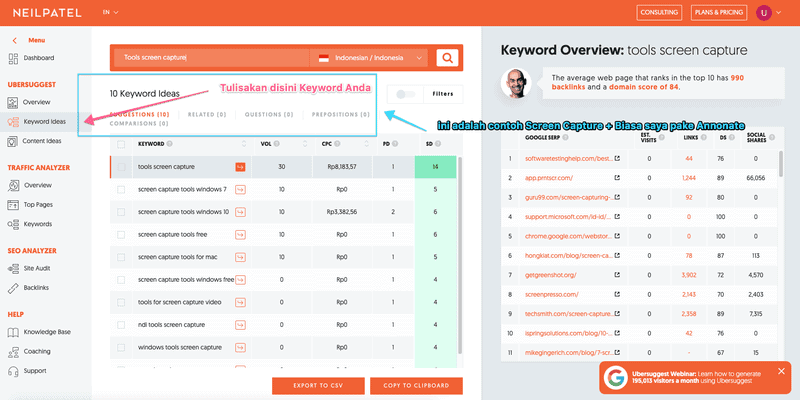Image resolution: width=800 pixels, height=400 pixels.
Task: Click arrow icon for 'tools screen capture' keyword
Action: [x=240, y=167]
